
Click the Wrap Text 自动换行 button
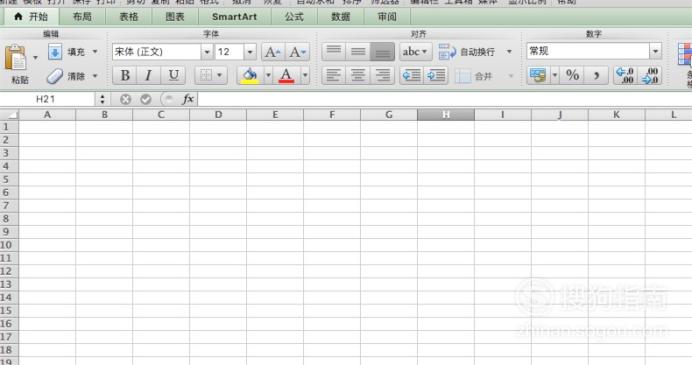[x=467, y=52]
